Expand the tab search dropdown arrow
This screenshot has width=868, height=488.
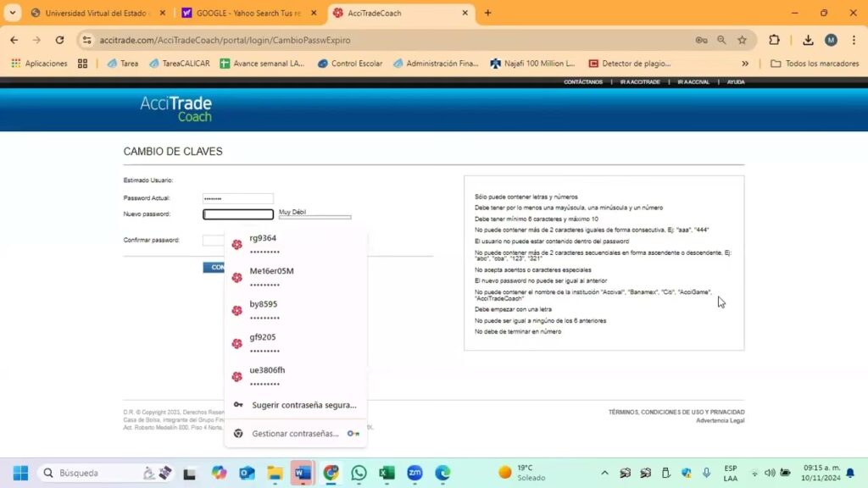pyautogui.click(x=13, y=13)
